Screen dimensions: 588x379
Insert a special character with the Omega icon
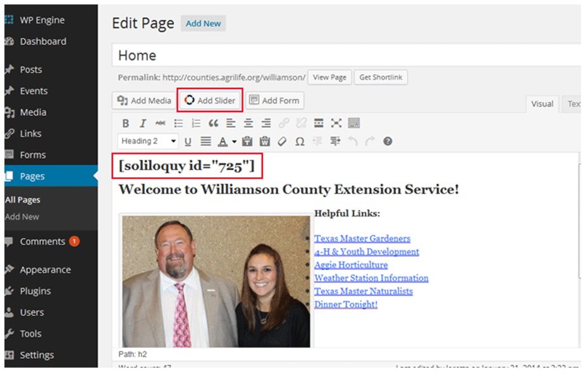[300, 142]
